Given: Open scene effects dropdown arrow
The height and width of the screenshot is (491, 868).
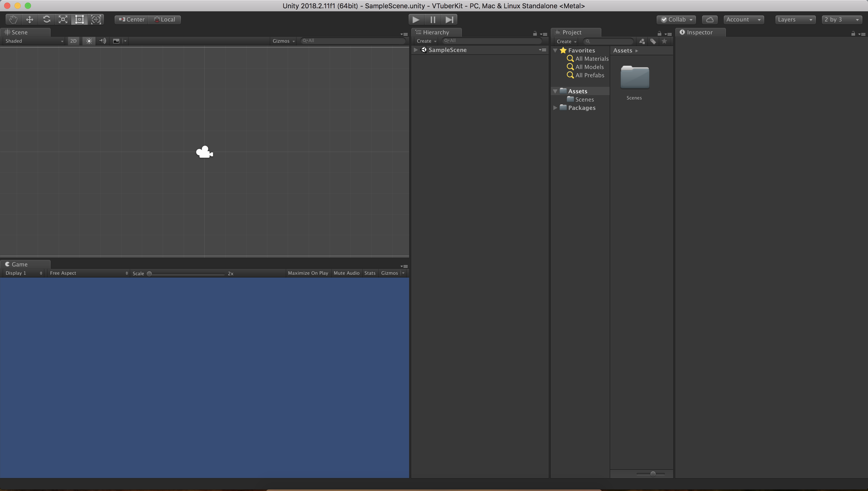Looking at the screenshot, I should coord(125,41).
